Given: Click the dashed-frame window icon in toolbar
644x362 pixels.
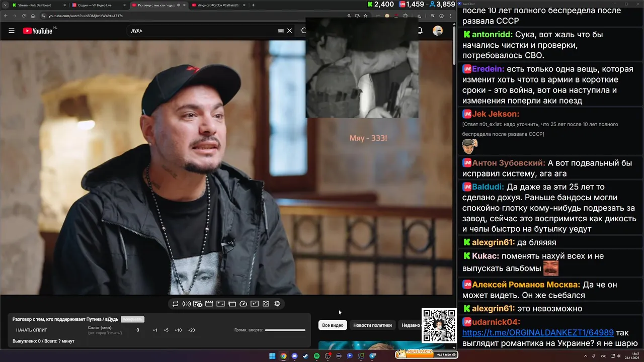Looking at the screenshot, I should pyautogui.click(x=232, y=304).
